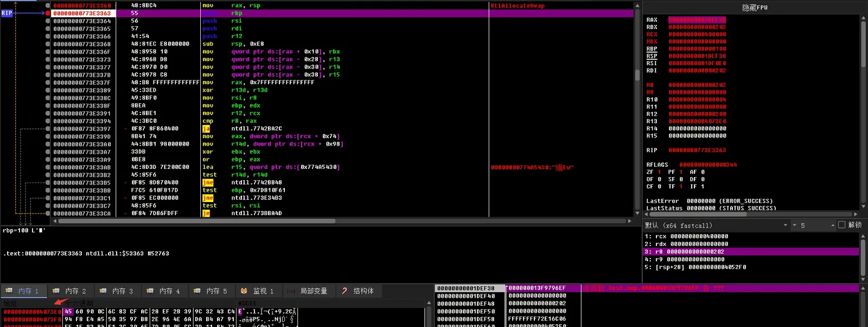Select dump address 000000000004073E0
The width and height of the screenshot is (868, 327).
point(33,312)
